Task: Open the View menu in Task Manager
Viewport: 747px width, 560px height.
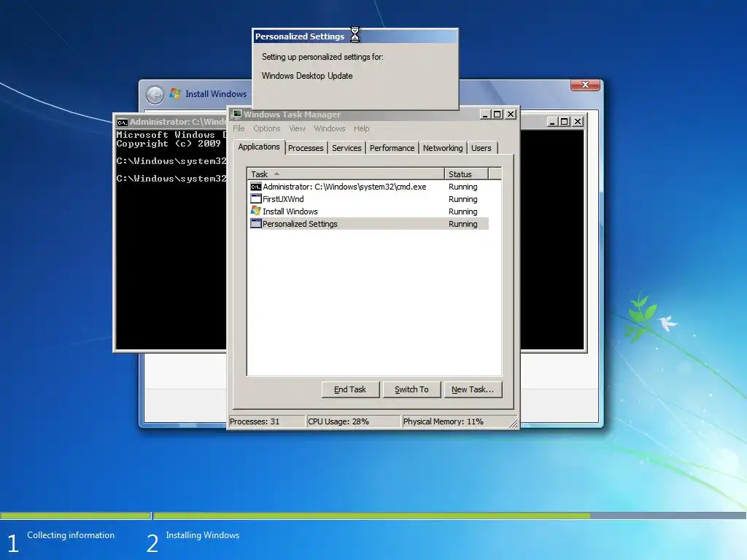Action: coord(297,128)
